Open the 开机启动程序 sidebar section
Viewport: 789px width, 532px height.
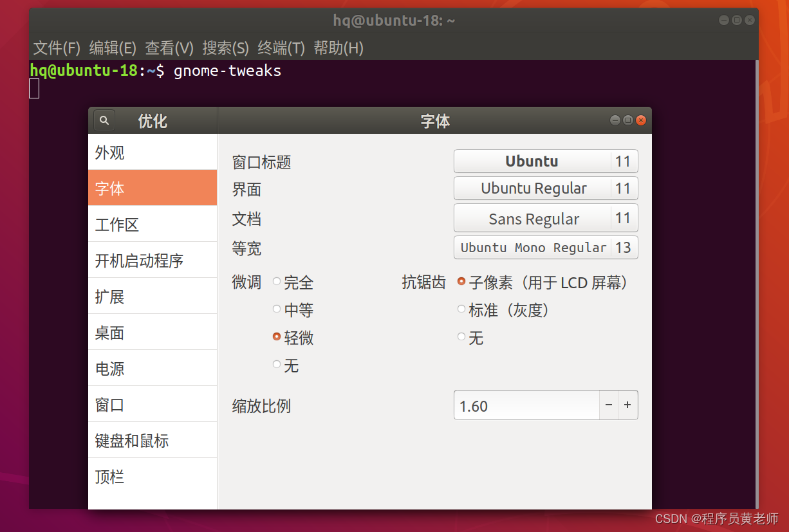coord(153,261)
